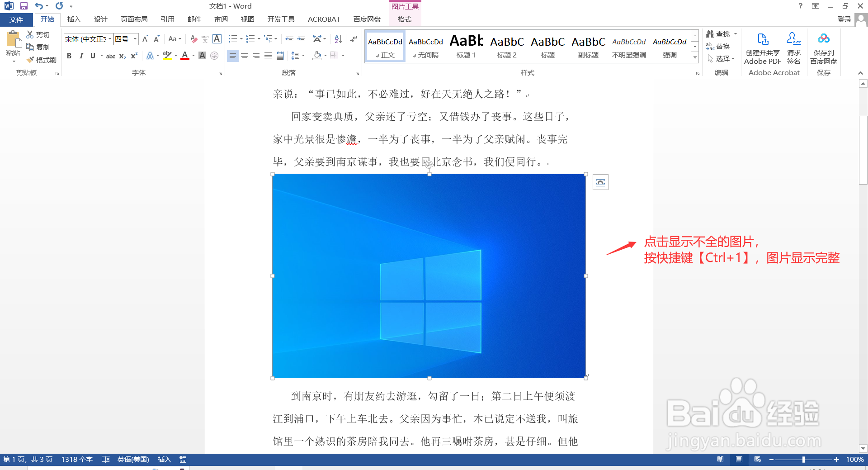The image size is (868, 470).
Task: Open the font size dropdown 四号
Action: point(135,39)
